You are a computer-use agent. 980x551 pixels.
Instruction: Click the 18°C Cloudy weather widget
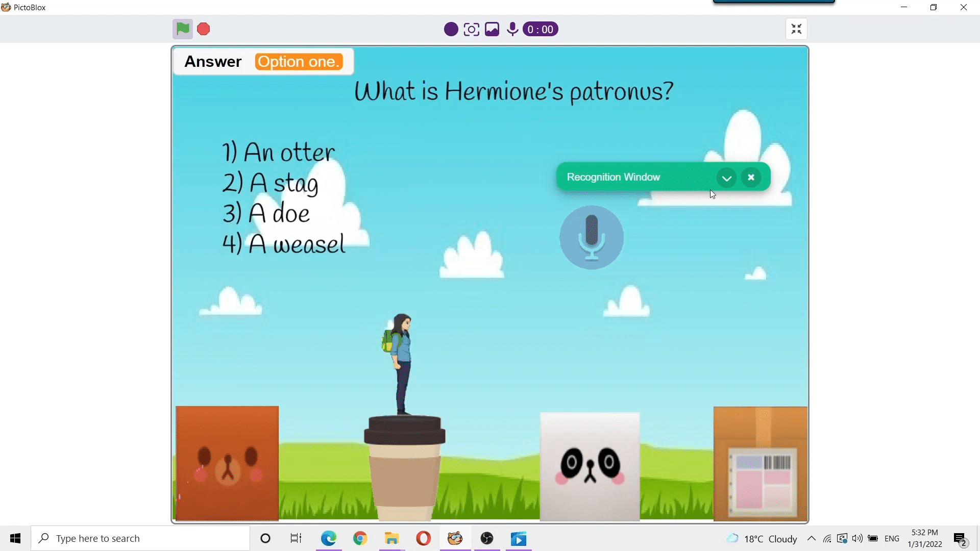(x=764, y=538)
